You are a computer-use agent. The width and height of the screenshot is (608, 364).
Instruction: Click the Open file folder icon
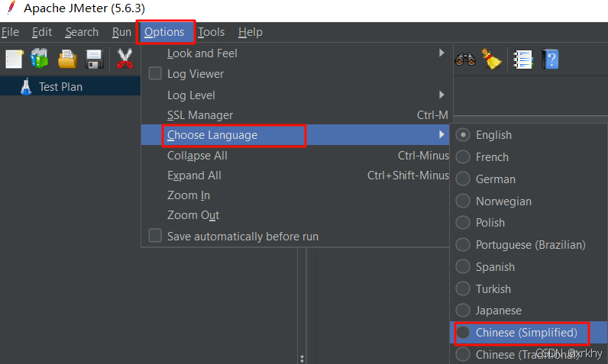pyautogui.click(x=67, y=59)
